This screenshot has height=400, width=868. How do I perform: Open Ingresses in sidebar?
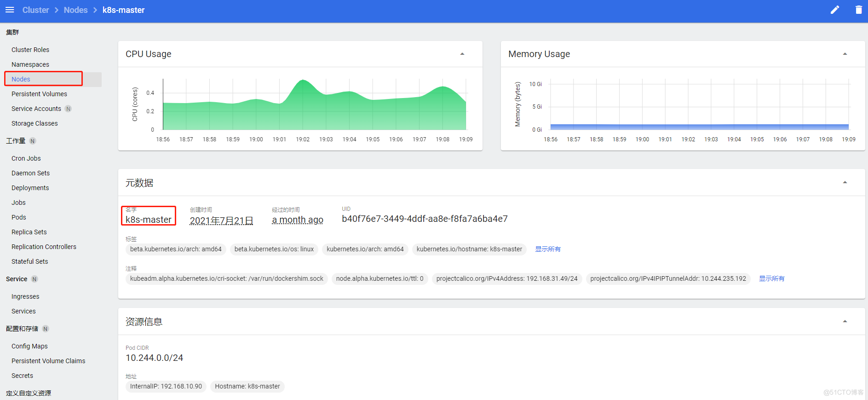click(x=25, y=296)
